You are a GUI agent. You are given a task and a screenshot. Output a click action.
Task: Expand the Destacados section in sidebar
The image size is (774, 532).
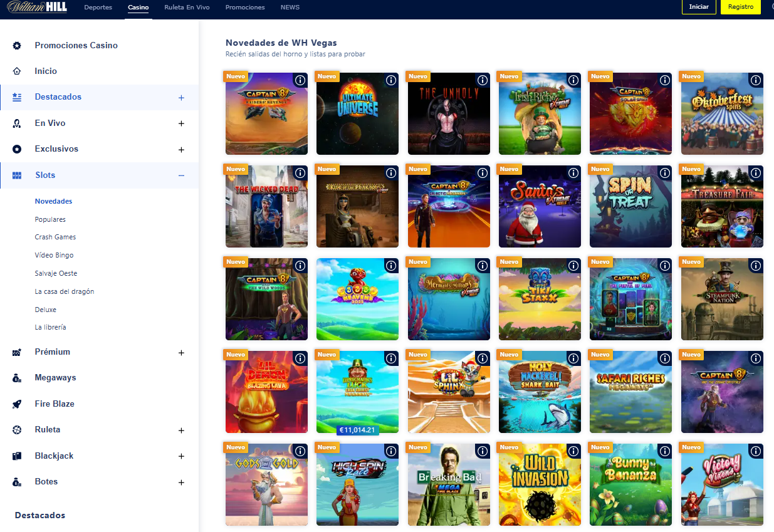(181, 98)
